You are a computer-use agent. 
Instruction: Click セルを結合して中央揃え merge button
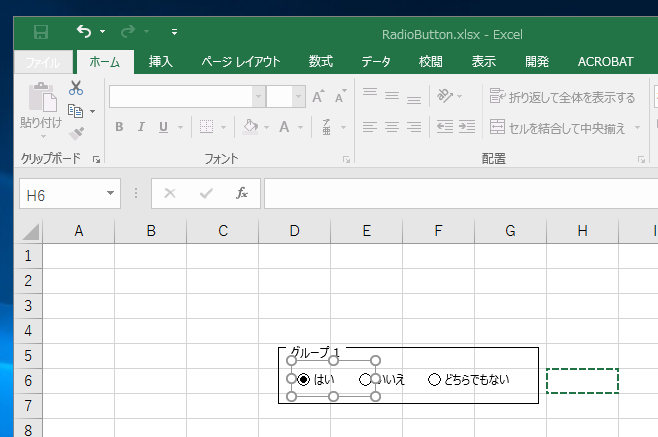pos(557,128)
